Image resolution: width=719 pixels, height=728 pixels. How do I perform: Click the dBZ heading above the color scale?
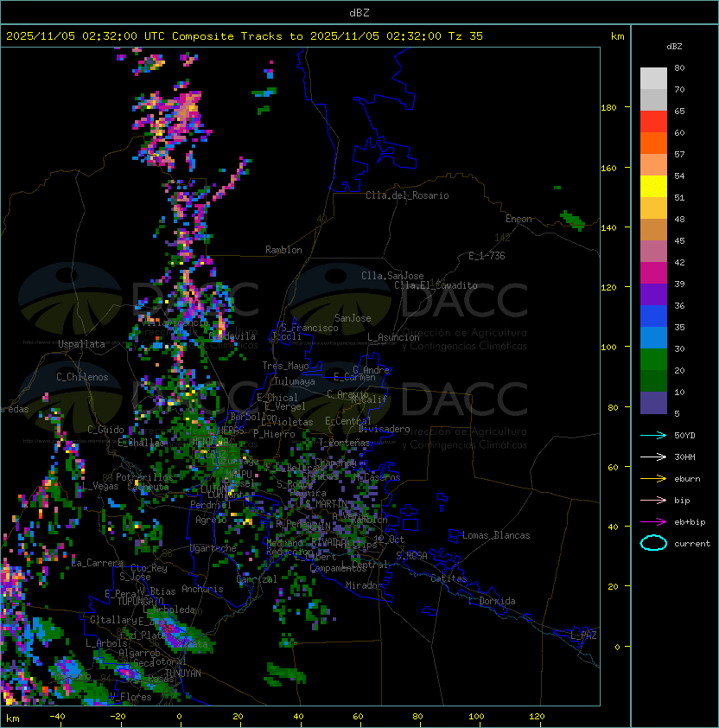point(674,47)
